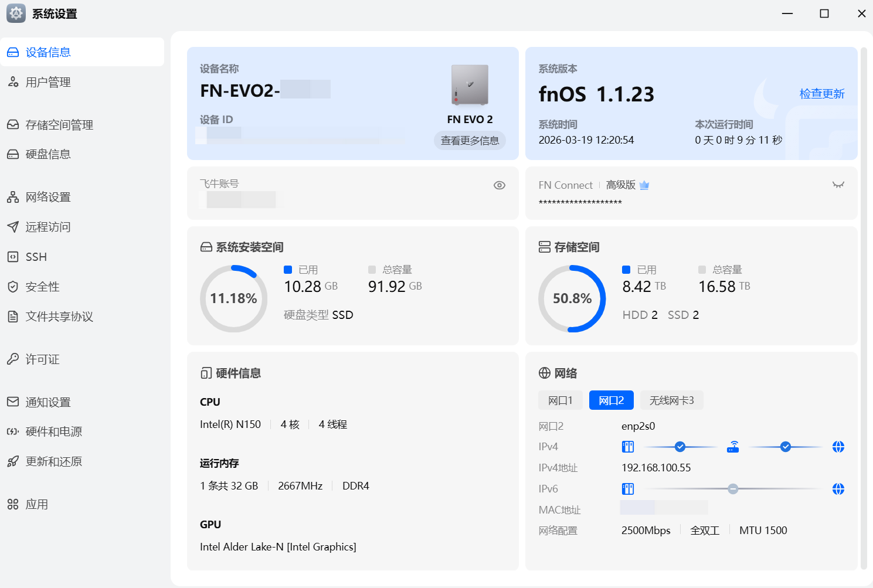Open 安全性 settings
The height and width of the screenshot is (588, 873).
82,287
